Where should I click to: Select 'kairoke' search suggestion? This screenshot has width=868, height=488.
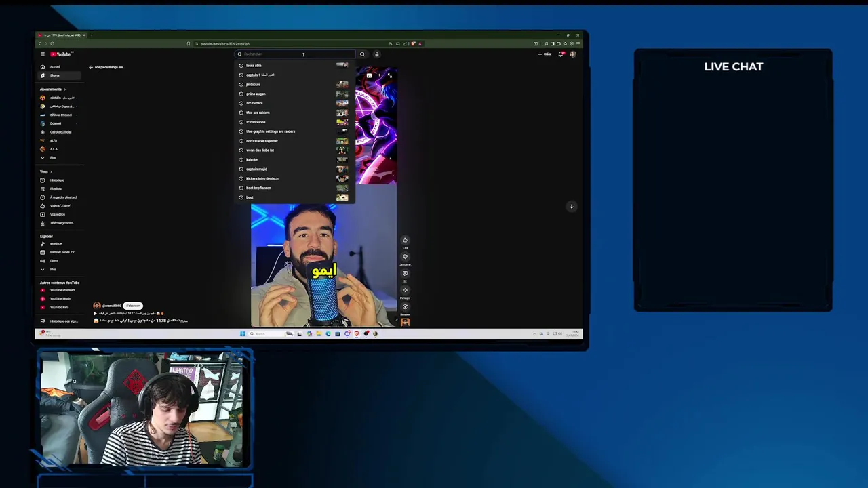[293, 160]
